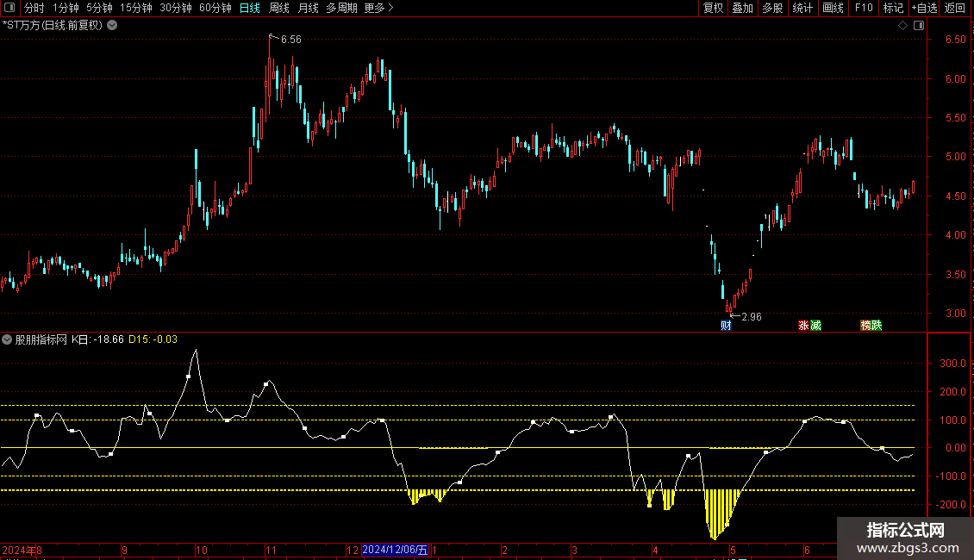
Task: Switch to 日线 daily chart
Action: (x=250, y=8)
